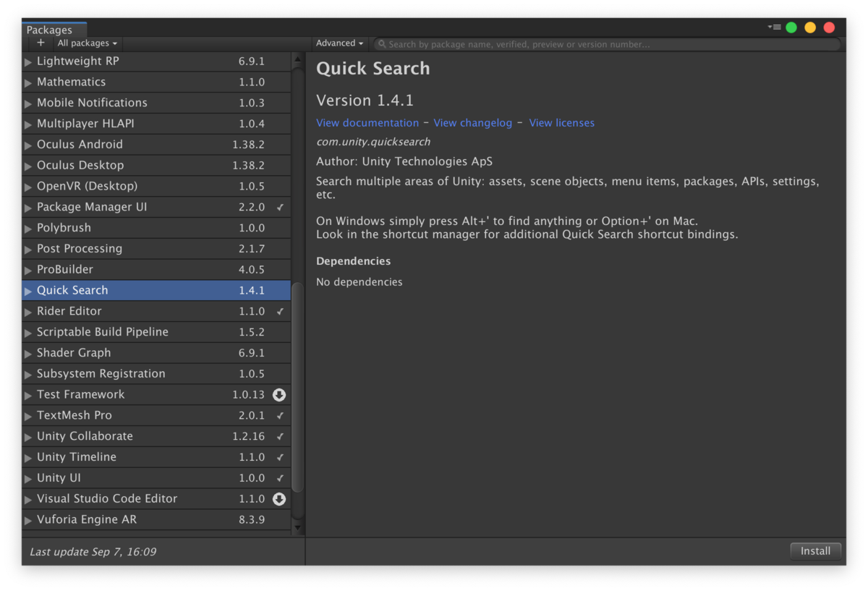Click the Version 1.4.1 heading

click(365, 101)
